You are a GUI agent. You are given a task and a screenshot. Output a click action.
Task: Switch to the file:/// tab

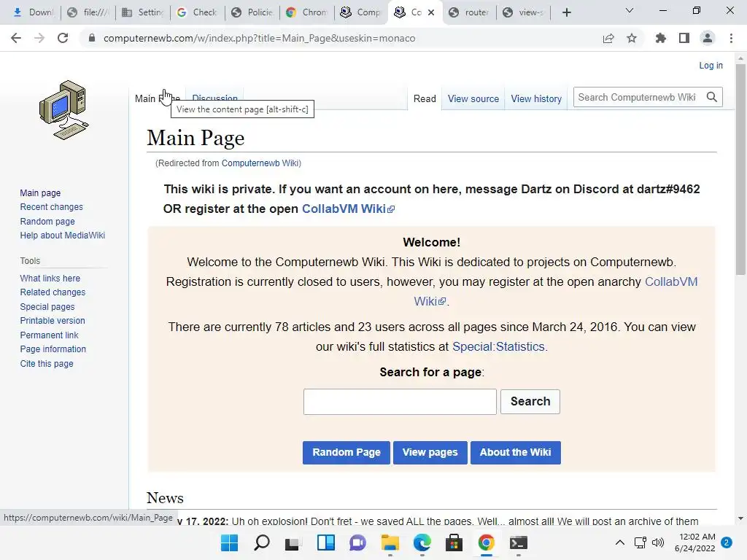88,12
